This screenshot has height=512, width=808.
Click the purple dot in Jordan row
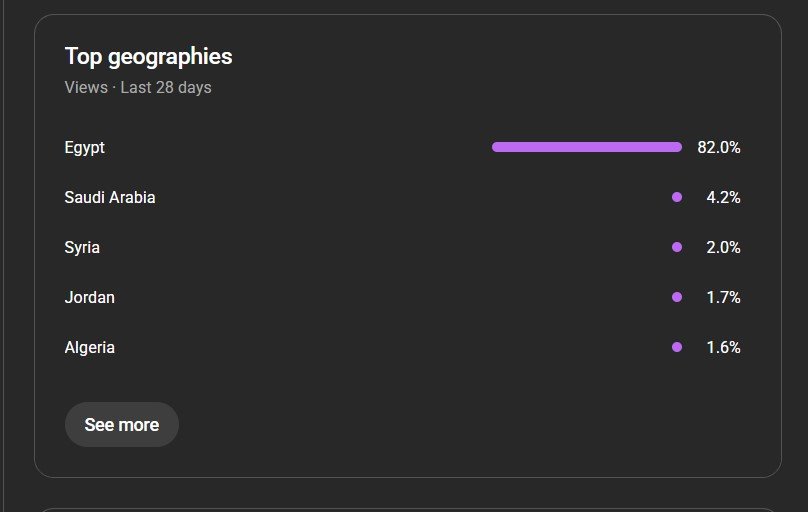tap(677, 297)
